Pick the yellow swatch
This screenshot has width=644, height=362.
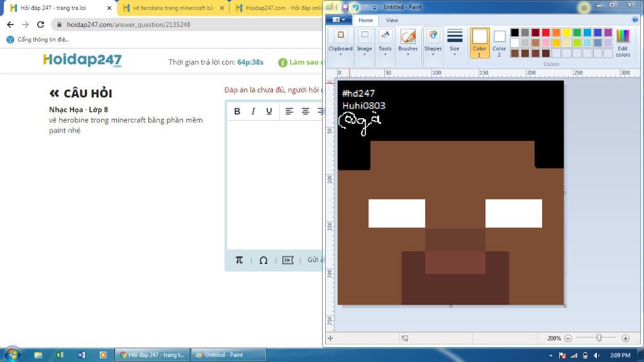567,33
